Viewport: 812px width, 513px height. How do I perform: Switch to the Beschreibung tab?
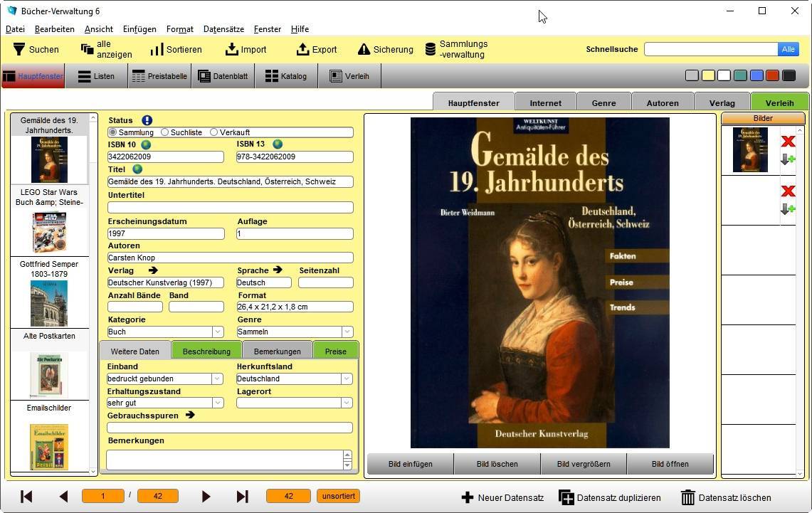pyautogui.click(x=206, y=351)
